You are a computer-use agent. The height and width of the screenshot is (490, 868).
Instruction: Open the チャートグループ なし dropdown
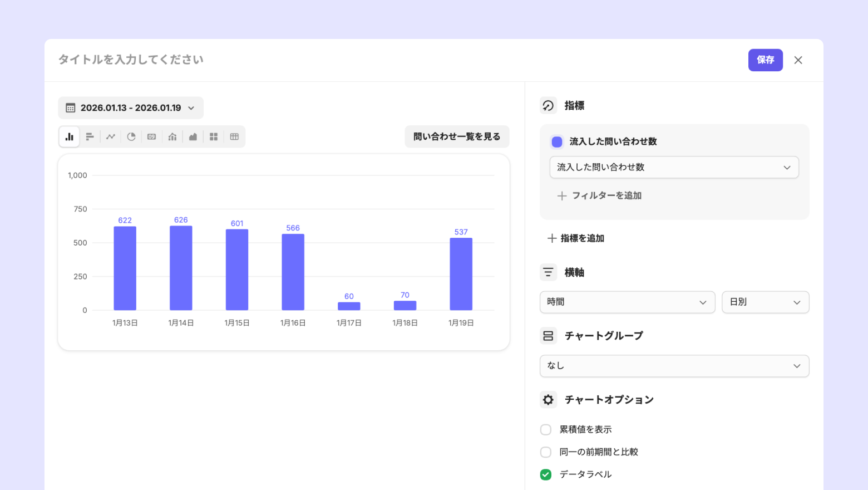tap(674, 366)
